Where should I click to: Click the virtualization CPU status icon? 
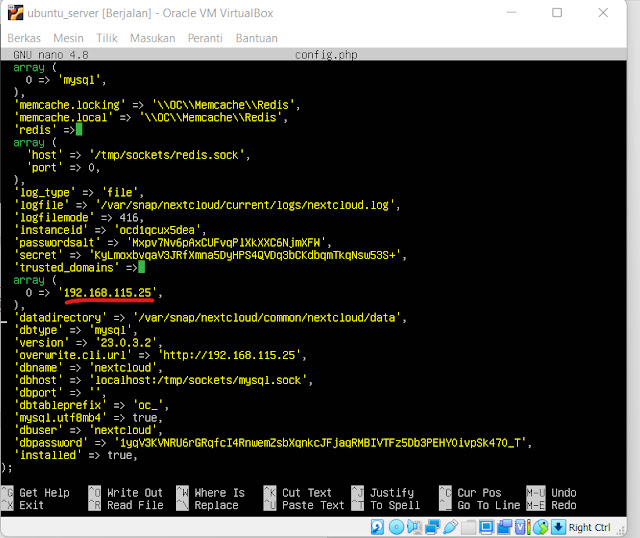pyautogui.click(x=520, y=527)
